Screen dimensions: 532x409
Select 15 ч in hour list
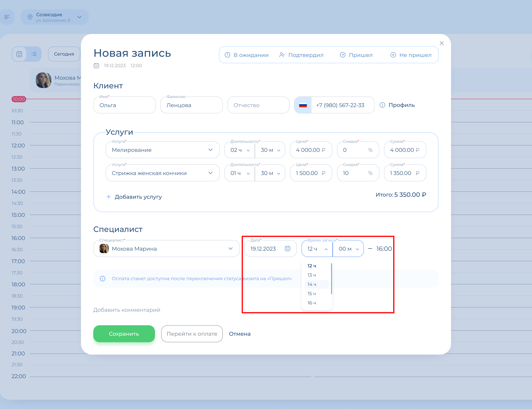(x=317, y=294)
